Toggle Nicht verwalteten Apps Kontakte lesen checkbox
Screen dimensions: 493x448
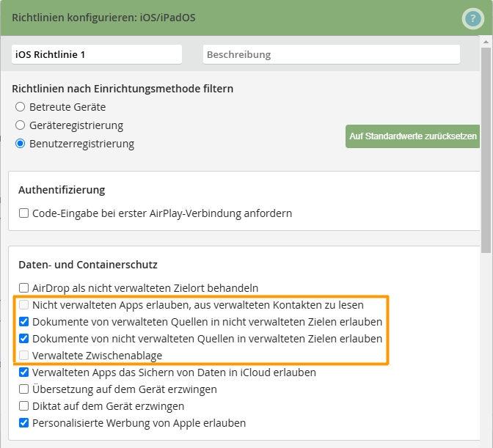(24, 305)
